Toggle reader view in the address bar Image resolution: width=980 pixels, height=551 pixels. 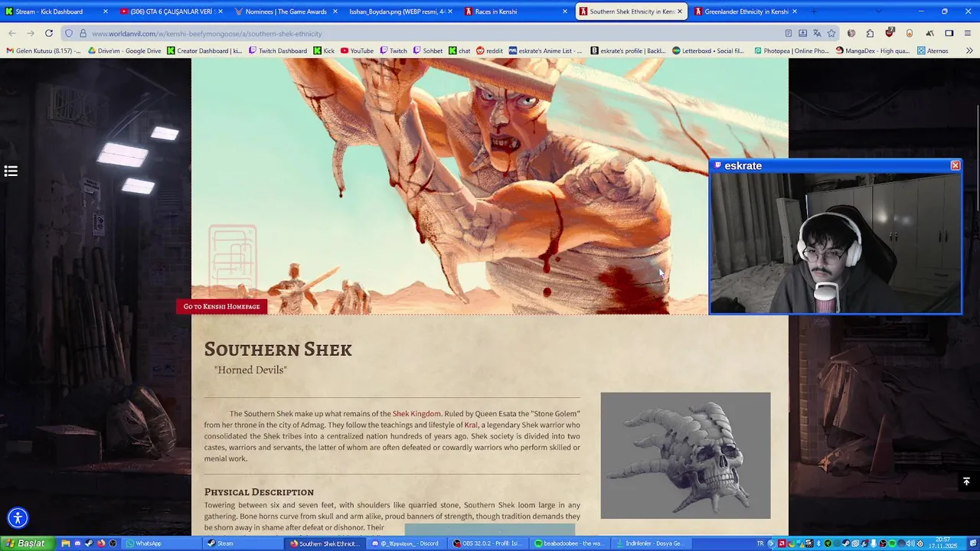tap(788, 33)
